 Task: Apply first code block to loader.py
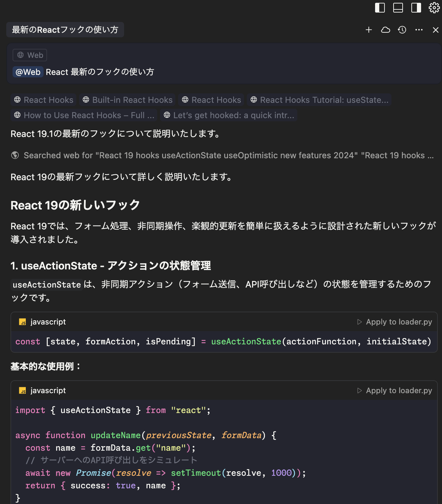[395, 322]
